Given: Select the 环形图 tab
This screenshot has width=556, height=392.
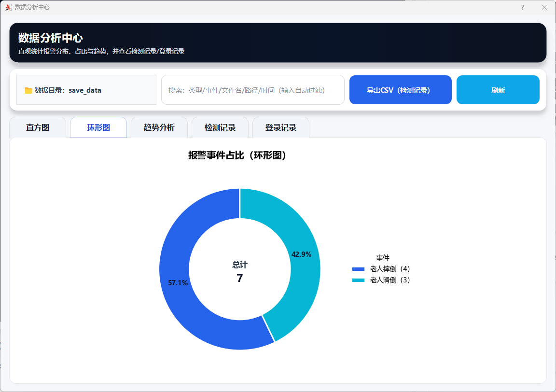Looking at the screenshot, I should (98, 128).
